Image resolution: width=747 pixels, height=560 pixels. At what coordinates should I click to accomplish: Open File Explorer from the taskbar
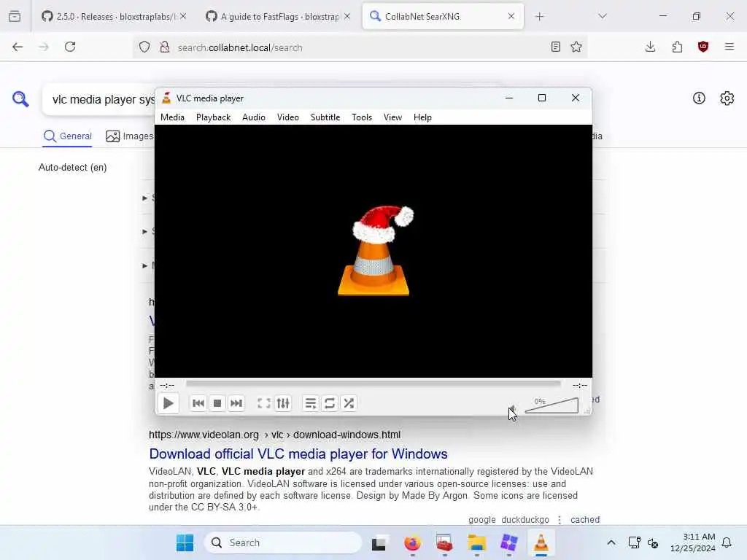coord(476,542)
